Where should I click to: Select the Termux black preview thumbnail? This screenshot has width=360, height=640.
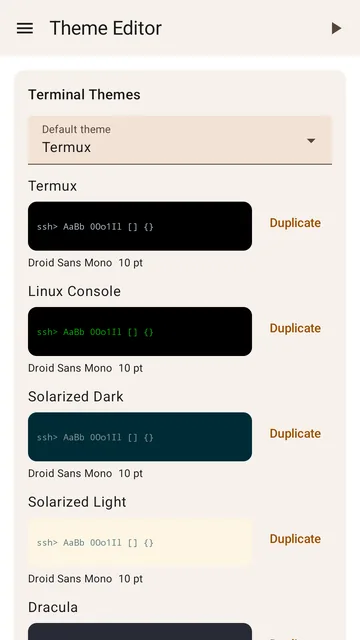(140, 226)
